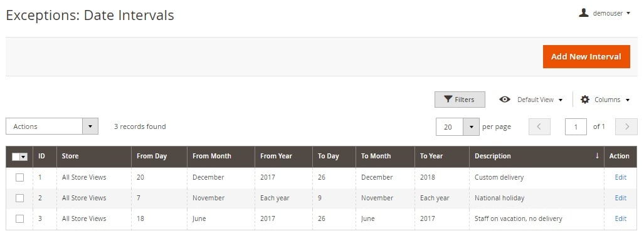Expand the per page count dropdown
The height and width of the screenshot is (236, 644).
(458, 127)
